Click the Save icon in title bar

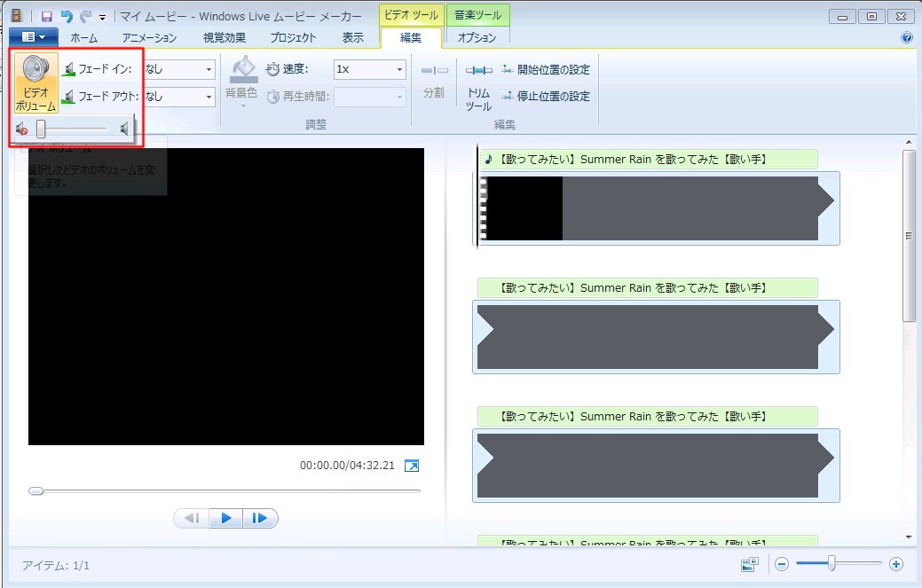(47, 16)
